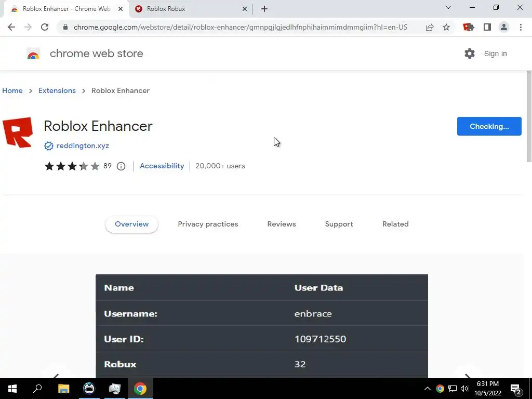Click the page vertical scrollbar
This screenshot has height=399, width=532.
point(528,115)
